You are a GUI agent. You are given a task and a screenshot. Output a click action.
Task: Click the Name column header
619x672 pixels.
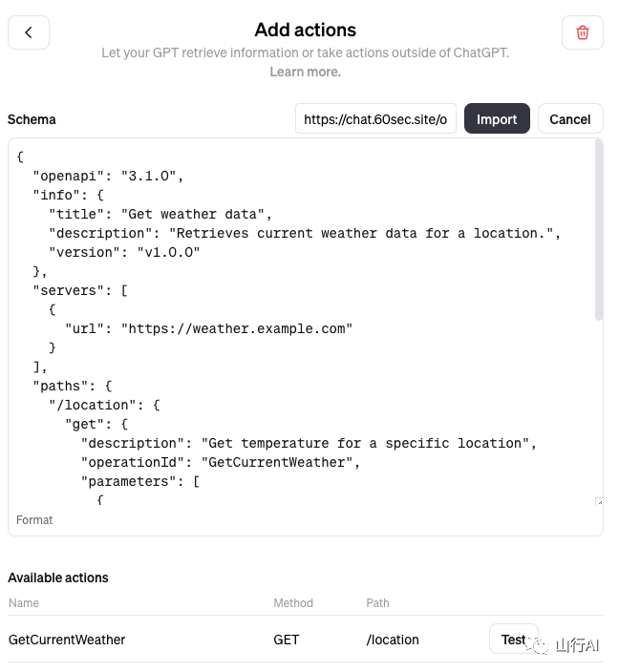[24, 602]
